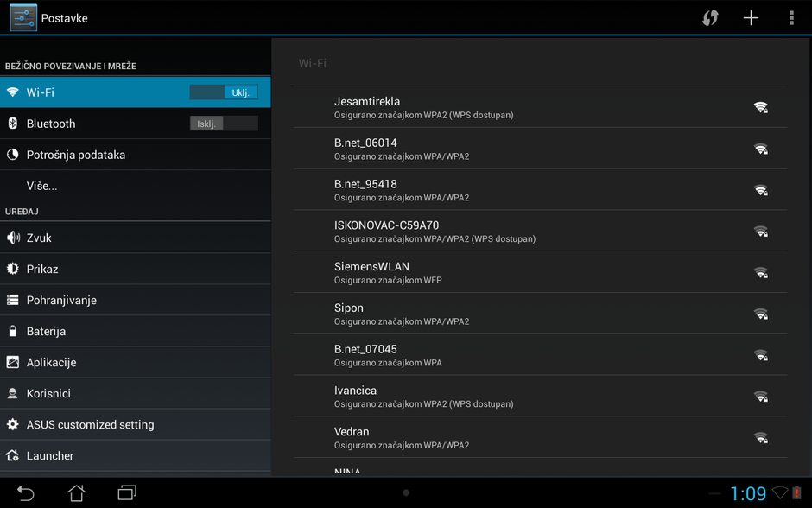Open the three-dot overflow menu
This screenshot has height=508, width=812.
click(x=791, y=18)
